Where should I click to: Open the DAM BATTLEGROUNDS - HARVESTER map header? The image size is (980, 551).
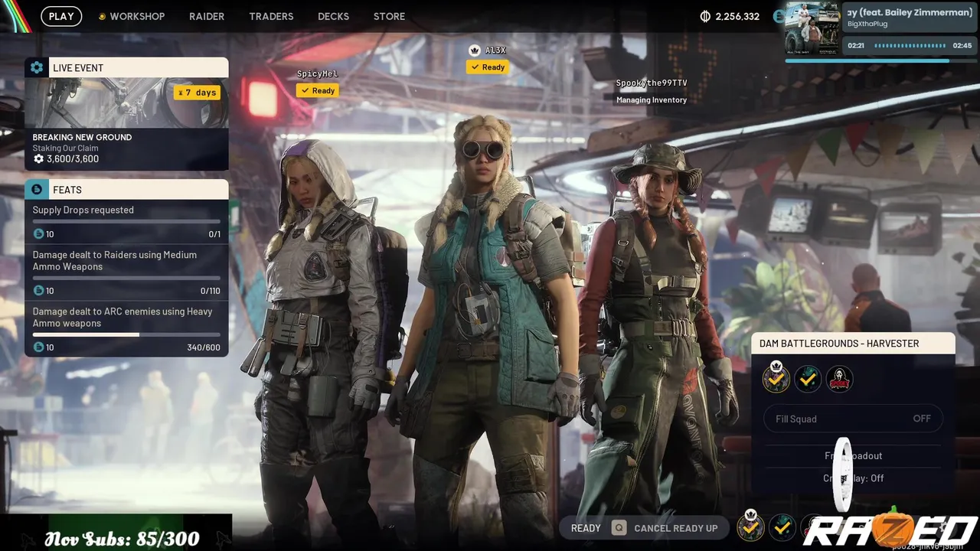point(853,344)
